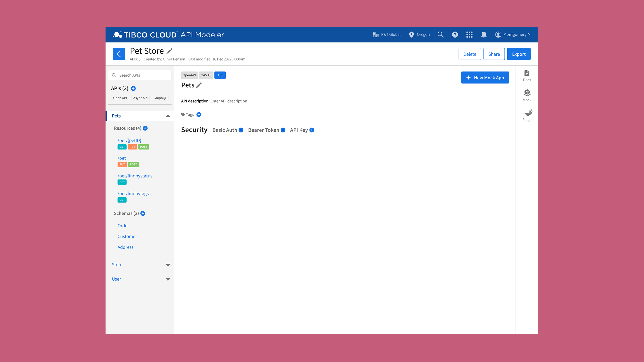Click the notifications bell icon
This screenshot has width=644, height=362.
click(484, 34)
